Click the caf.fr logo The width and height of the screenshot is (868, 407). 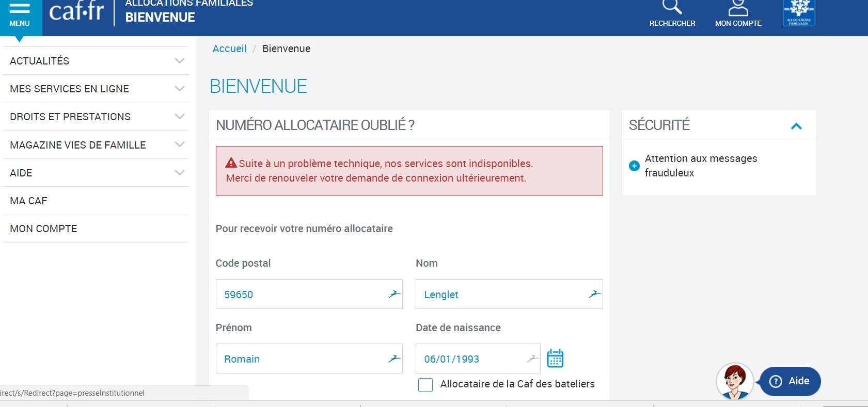(76, 11)
